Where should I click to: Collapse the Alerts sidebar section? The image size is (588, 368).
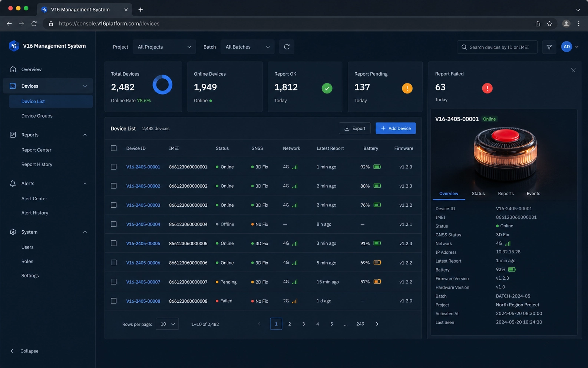85,183
